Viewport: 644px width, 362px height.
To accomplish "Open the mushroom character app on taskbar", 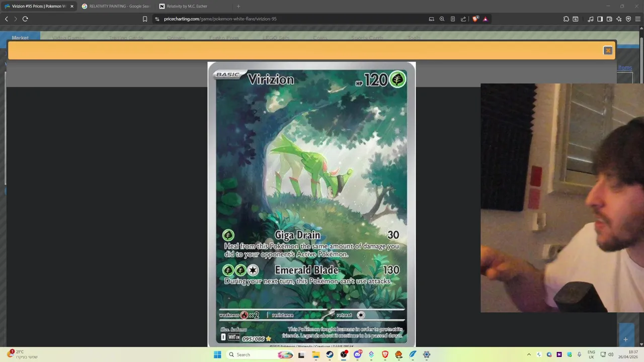I will (x=398, y=354).
